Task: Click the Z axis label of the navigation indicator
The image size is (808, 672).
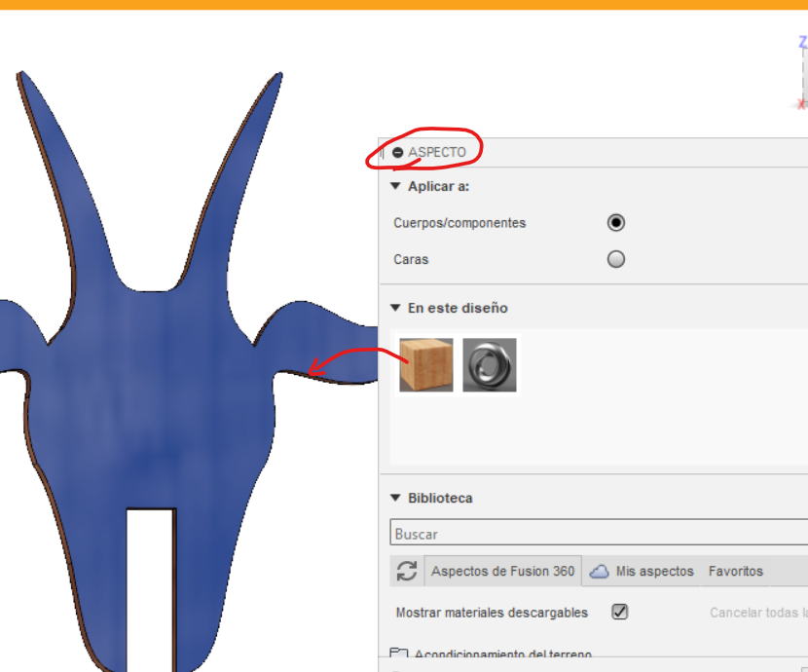Action: (x=801, y=42)
